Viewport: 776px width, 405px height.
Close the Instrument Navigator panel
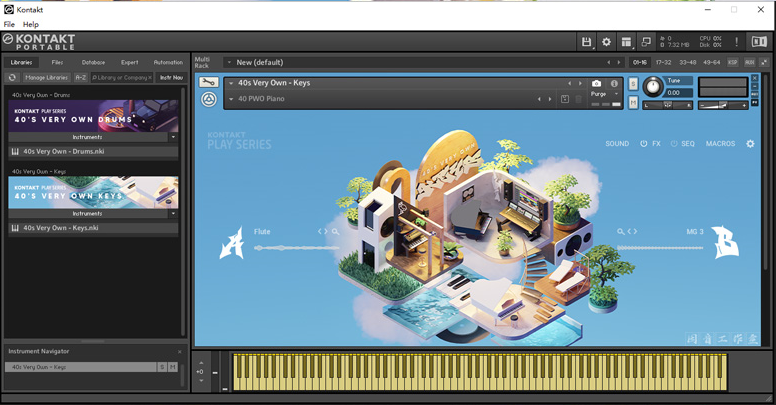[x=180, y=352]
